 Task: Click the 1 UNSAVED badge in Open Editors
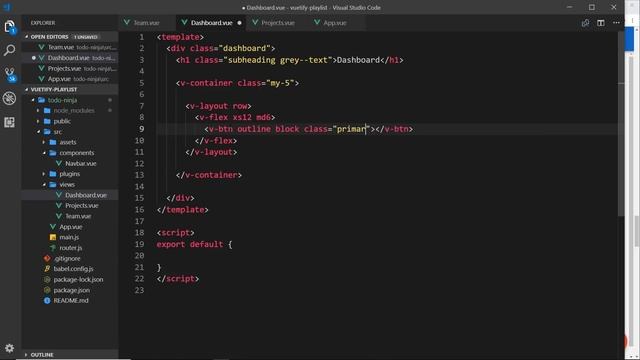86,37
